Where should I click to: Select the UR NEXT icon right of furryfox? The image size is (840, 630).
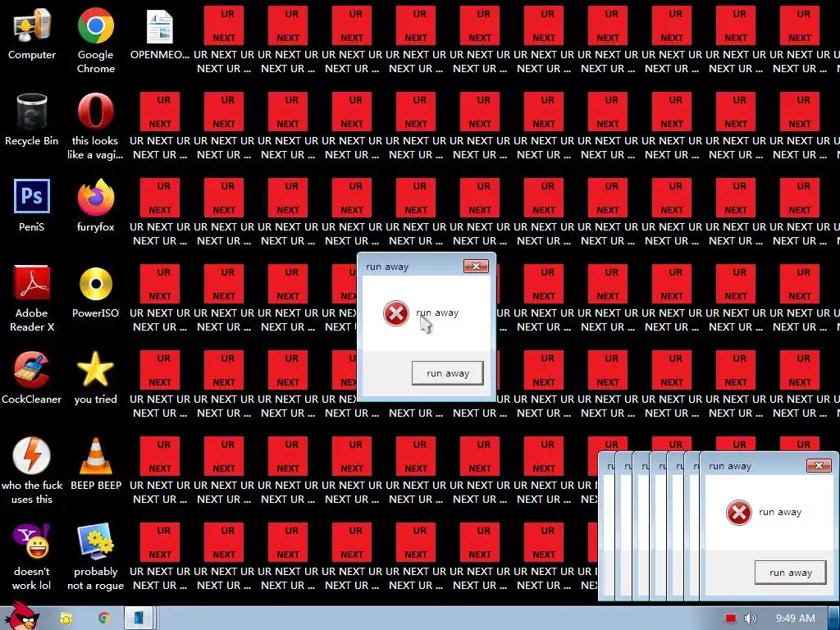pyautogui.click(x=160, y=212)
